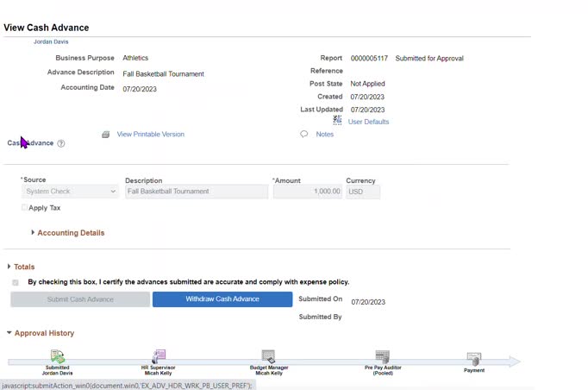Click the Not Applied post state value
588x390 pixels.
[367, 84]
